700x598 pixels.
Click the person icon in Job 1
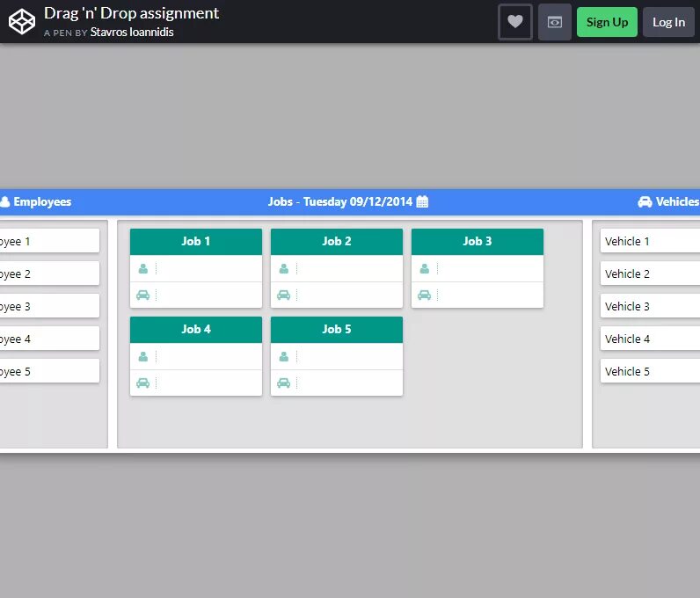click(x=142, y=268)
